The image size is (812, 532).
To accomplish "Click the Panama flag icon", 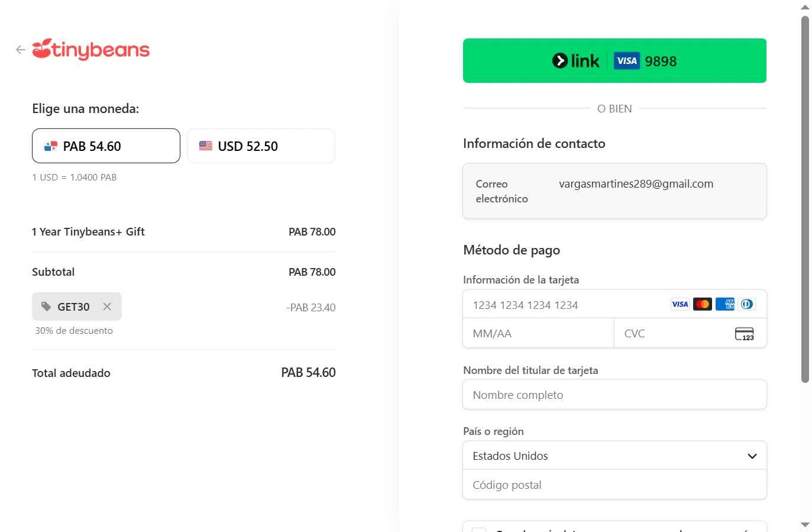I will 51,146.
